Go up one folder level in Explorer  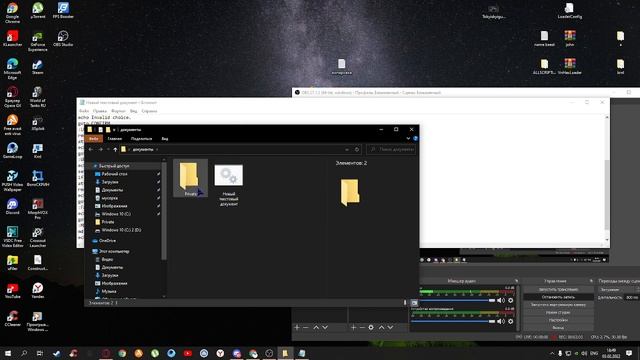coord(115,149)
